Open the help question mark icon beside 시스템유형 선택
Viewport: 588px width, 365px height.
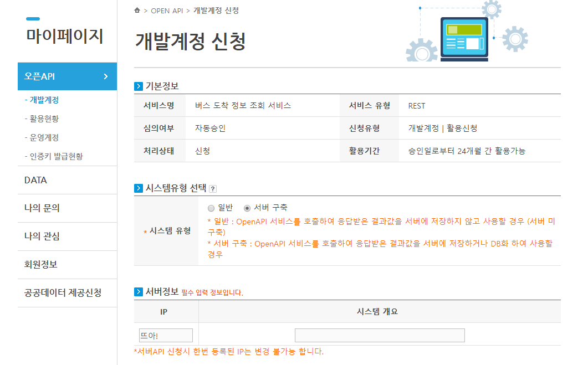tap(213, 189)
